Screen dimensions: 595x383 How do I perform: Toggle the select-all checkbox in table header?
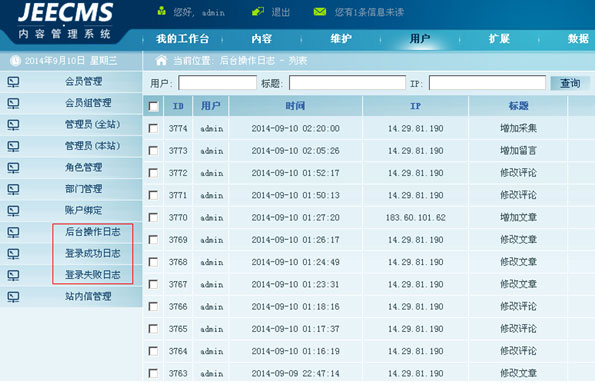(x=154, y=107)
